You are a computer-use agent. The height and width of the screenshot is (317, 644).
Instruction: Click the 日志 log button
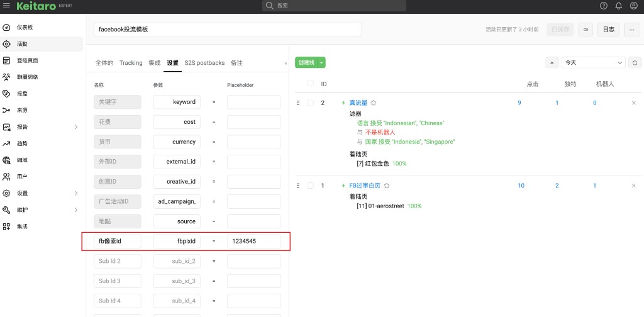click(608, 30)
